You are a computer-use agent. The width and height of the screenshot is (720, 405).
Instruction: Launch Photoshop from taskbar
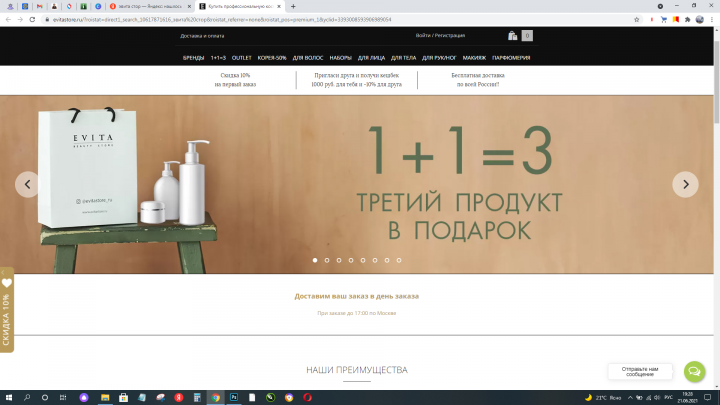234,398
